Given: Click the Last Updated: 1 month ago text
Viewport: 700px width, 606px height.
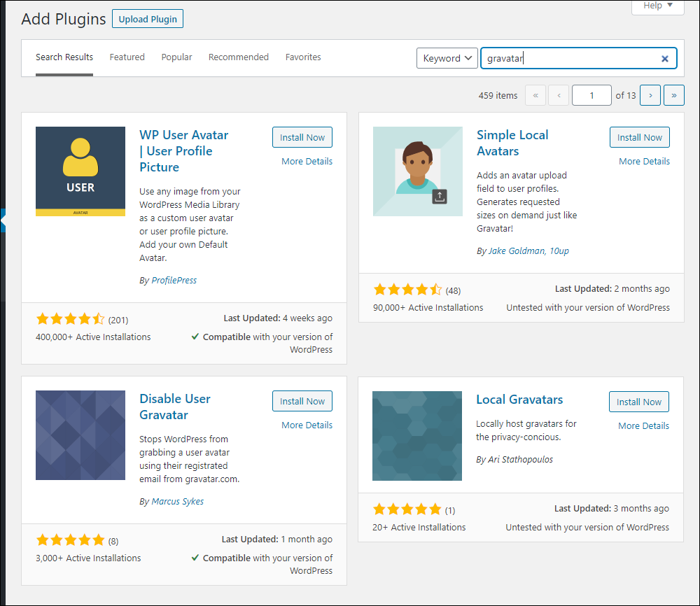Looking at the screenshot, I should (x=276, y=539).
